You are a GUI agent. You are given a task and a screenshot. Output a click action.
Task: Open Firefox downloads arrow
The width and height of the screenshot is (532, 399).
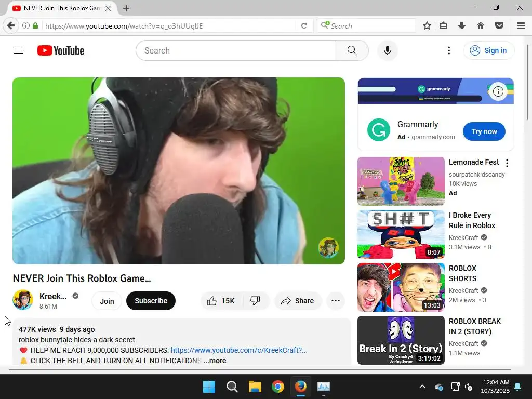point(461,26)
